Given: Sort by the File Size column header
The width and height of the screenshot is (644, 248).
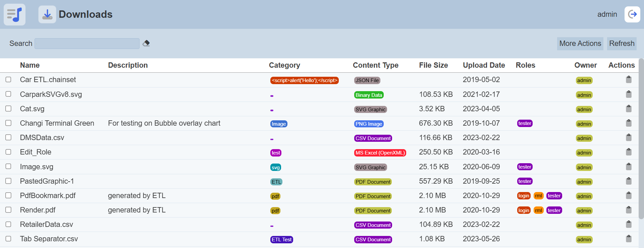Looking at the screenshot, I should (x=433, y=65).
